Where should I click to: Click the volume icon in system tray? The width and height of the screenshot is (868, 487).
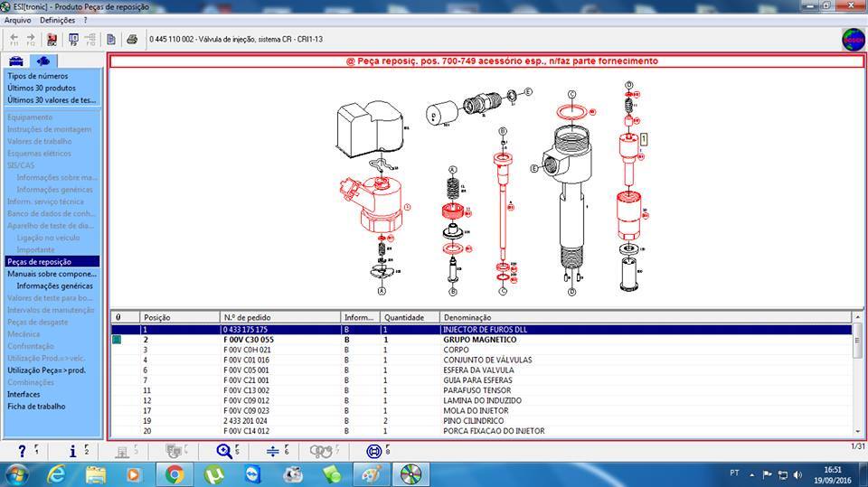click(797, 475)
